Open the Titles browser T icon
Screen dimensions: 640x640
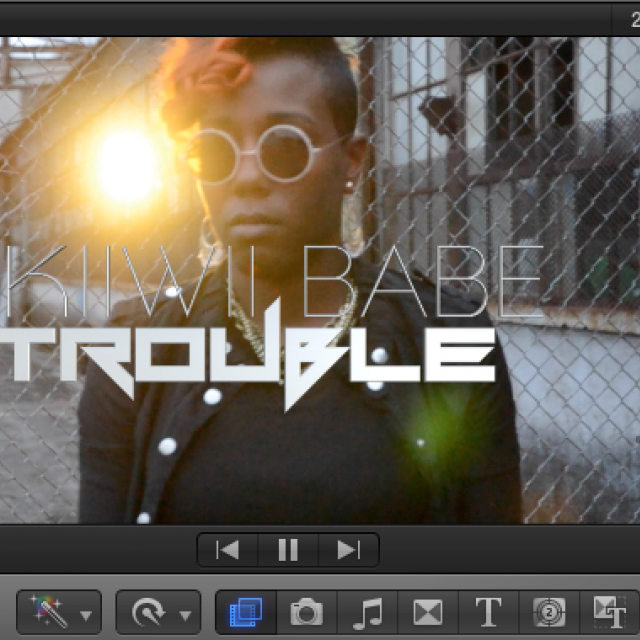point(488,612)
